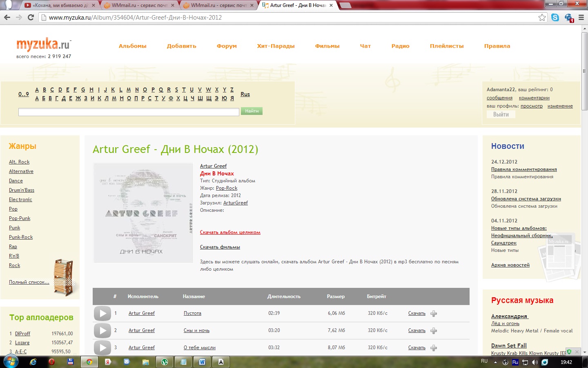Open Плейлисты in site navigation

coord(447,46)
